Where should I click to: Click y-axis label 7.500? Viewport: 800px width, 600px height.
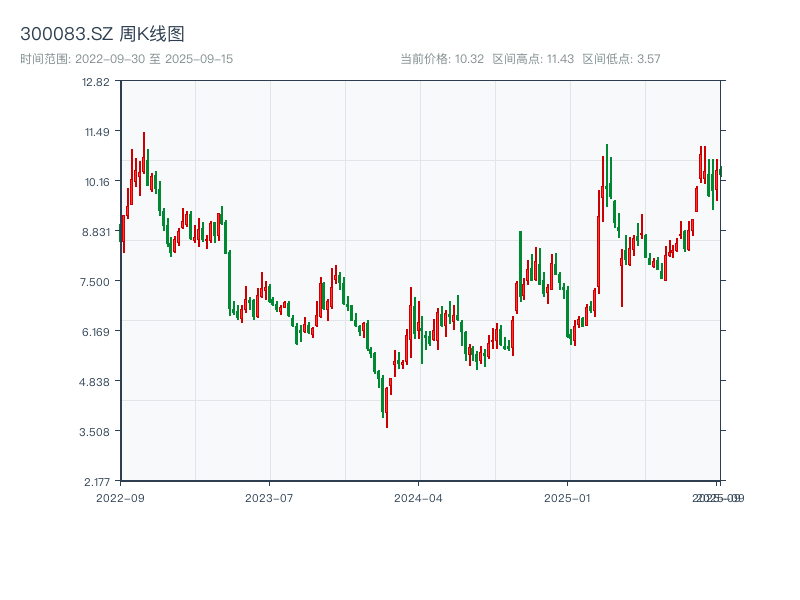point(95,282)
